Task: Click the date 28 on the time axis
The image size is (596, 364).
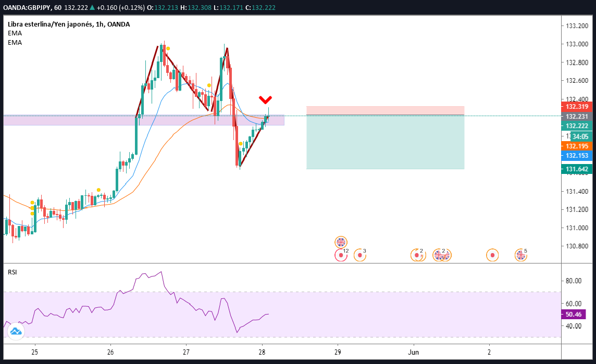Action: [262, 352]
